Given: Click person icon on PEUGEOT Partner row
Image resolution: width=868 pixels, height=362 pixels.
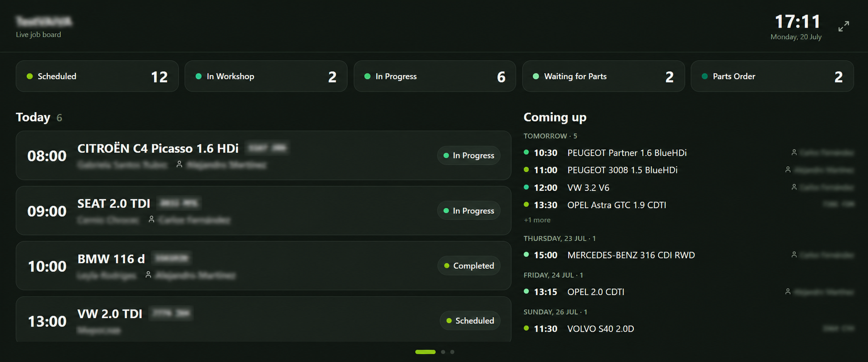Looking at the screenshot, I should coord(794,152).
